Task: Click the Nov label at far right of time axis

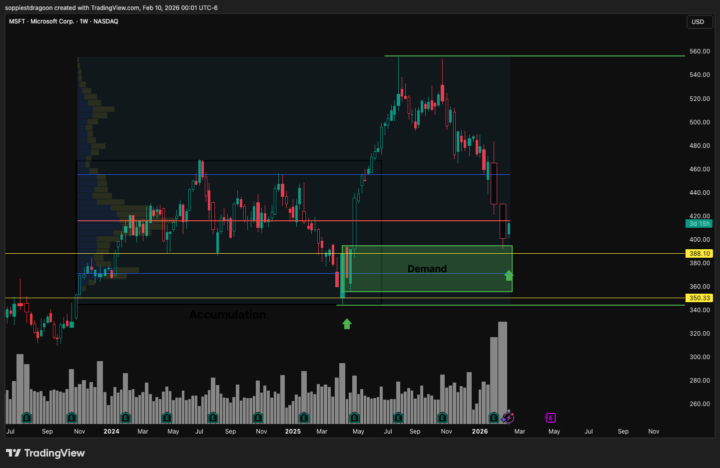Action: 653,431
